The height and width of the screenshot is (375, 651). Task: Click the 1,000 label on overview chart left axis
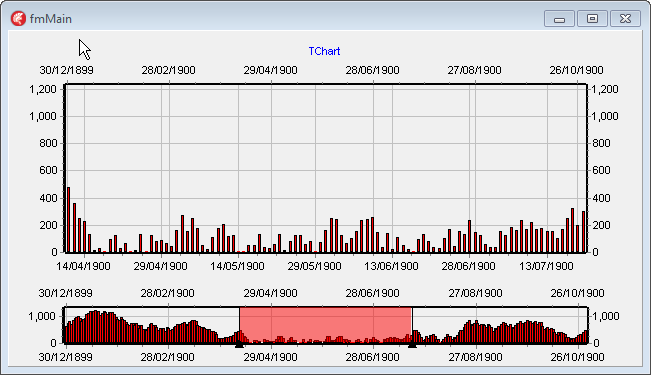[42, 316]
